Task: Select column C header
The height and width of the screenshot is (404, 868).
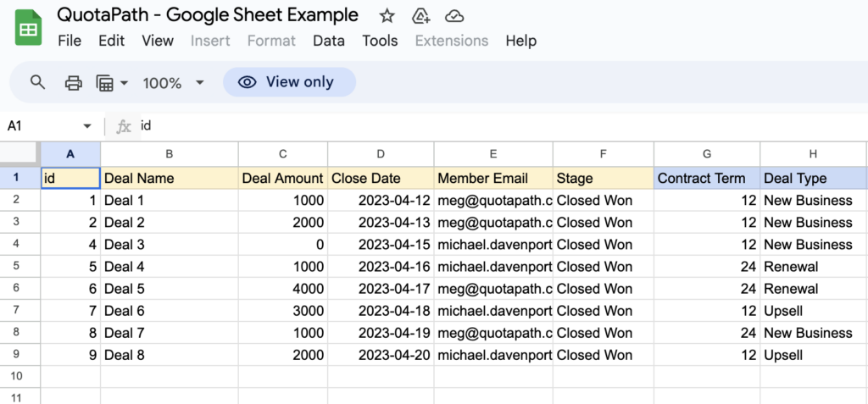Action: [x=283, y=154]
